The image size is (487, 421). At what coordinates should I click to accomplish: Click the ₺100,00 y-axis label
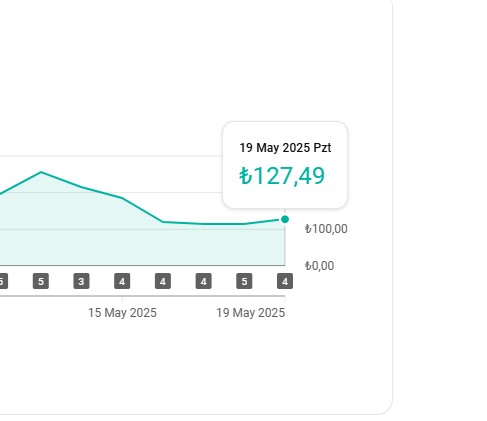(x=326, y=229)
